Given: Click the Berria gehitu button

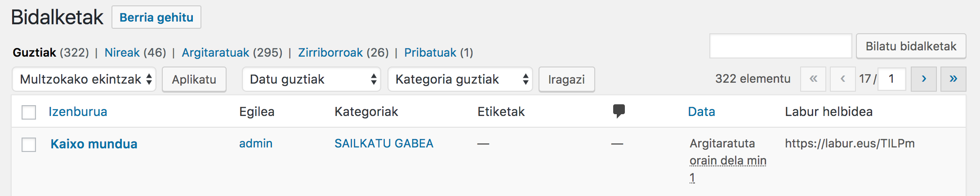Looking at the screenshot, I should tap(156, 17).
